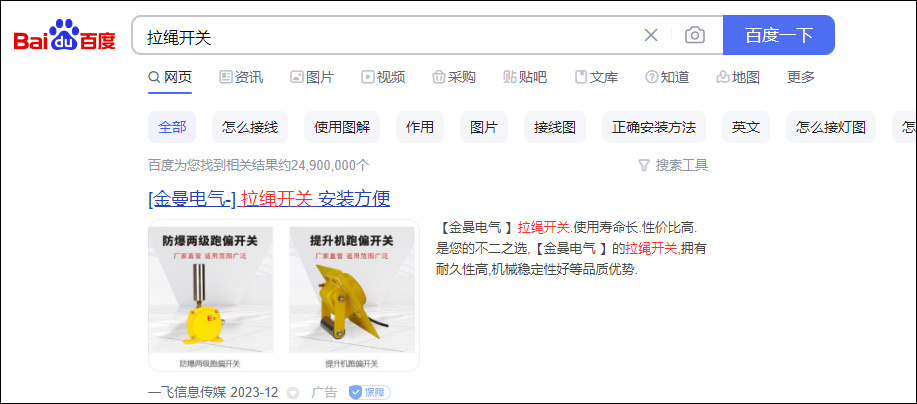The height and width of the screenshot is (404, 917).
Task: Select the 英文 suggestion chip
Action: click(746, 127)
